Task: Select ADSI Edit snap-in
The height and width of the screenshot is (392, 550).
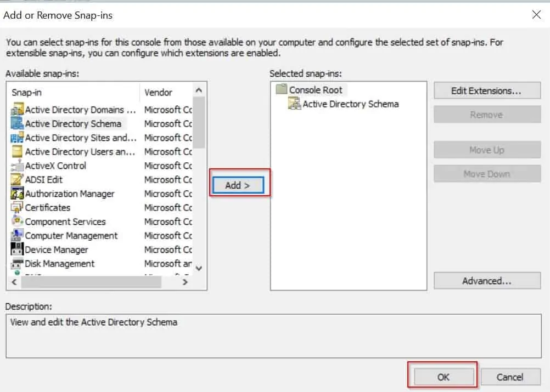Action: pyautogui.click(x=44, y=180)
